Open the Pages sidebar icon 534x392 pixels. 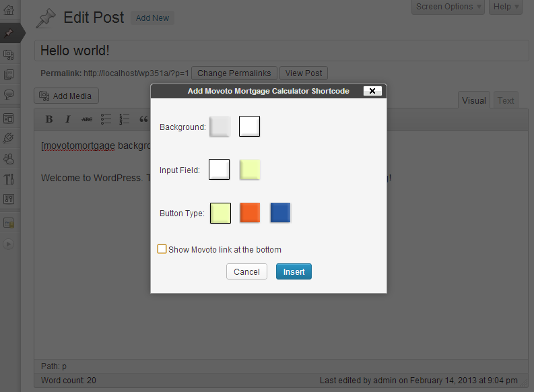click(9, 74)
